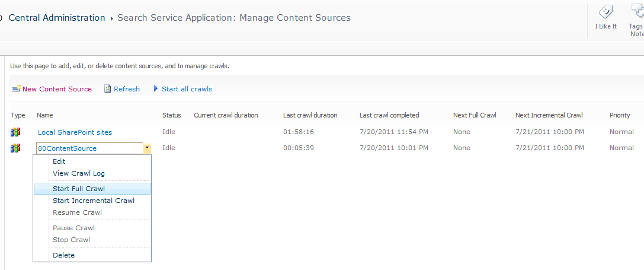Click the Last crawl duration header

pyautogui.click(x=310, y=115)
